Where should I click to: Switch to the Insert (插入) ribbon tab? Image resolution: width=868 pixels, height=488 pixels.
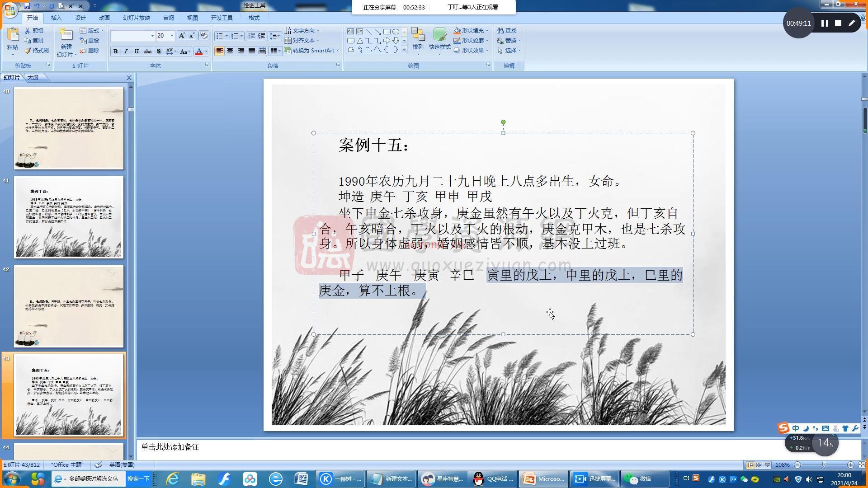56,18
